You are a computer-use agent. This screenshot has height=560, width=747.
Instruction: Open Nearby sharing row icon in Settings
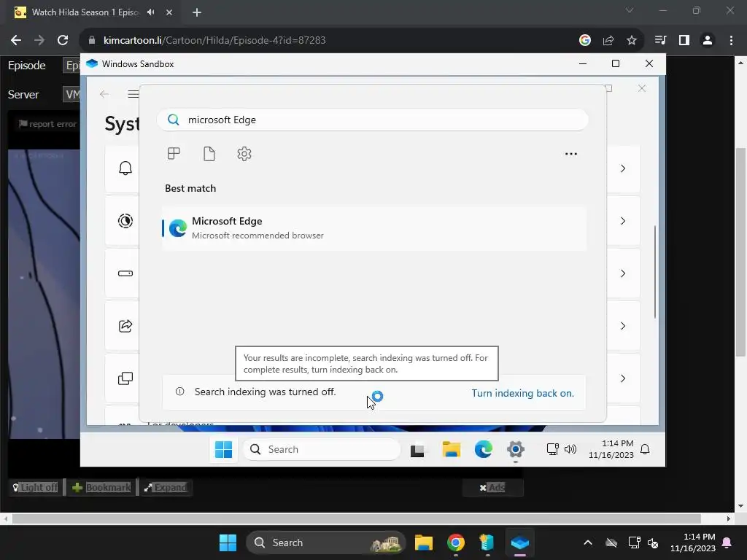point(125,326)
